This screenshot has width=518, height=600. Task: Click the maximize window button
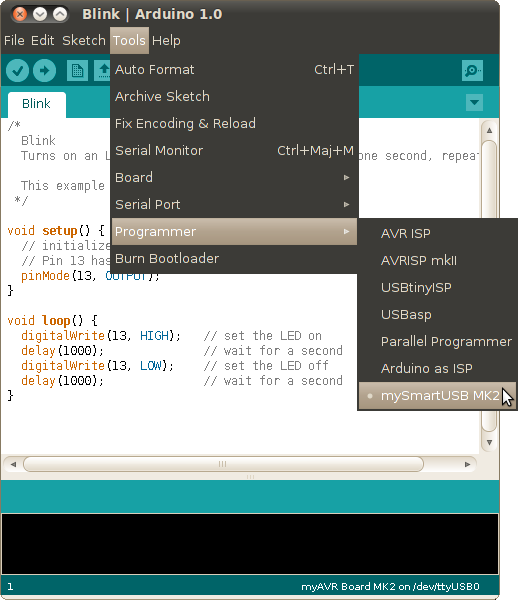click(x=60, y=15)
